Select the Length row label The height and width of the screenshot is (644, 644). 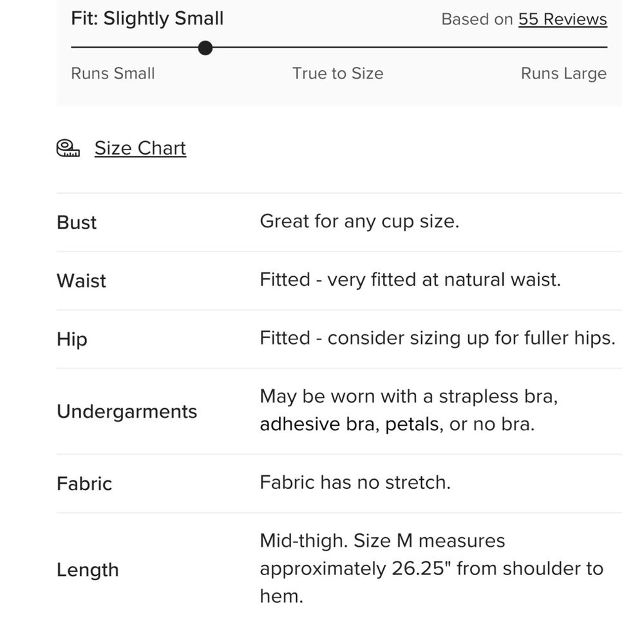(x=88, y=570)
